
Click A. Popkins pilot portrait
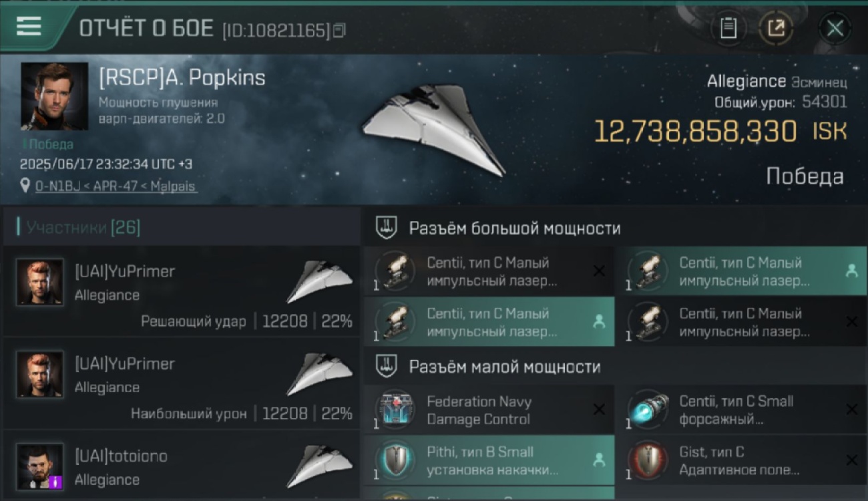click(54, 96)
